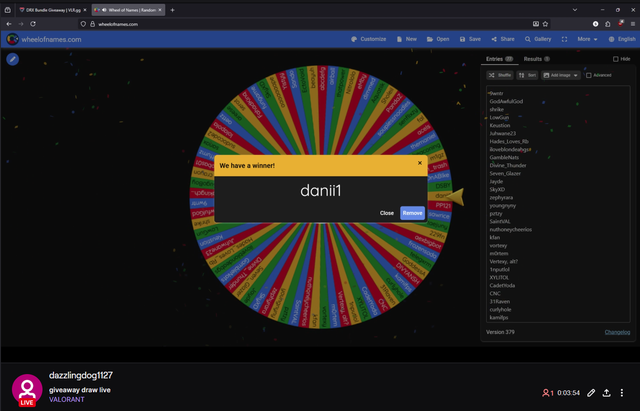Shuffle the entries
Screen dimensions: 640x411
[500, 75]
